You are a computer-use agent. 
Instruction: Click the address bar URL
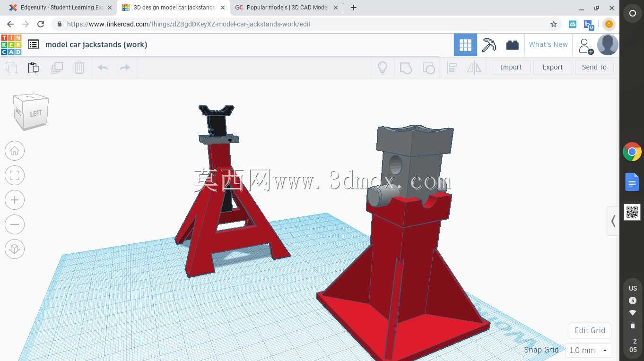click(x=189, y=24)
